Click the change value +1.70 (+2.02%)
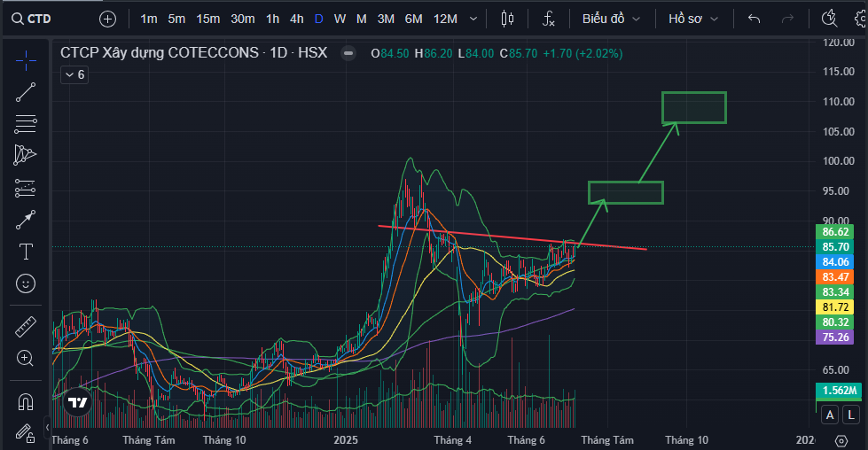868x450 pixels. [583, 54]
